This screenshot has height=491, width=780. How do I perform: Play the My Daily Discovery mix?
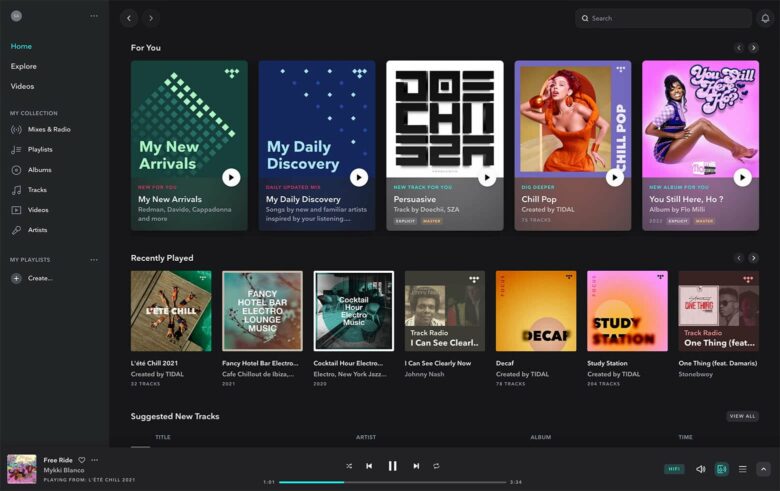pos(359,178)
